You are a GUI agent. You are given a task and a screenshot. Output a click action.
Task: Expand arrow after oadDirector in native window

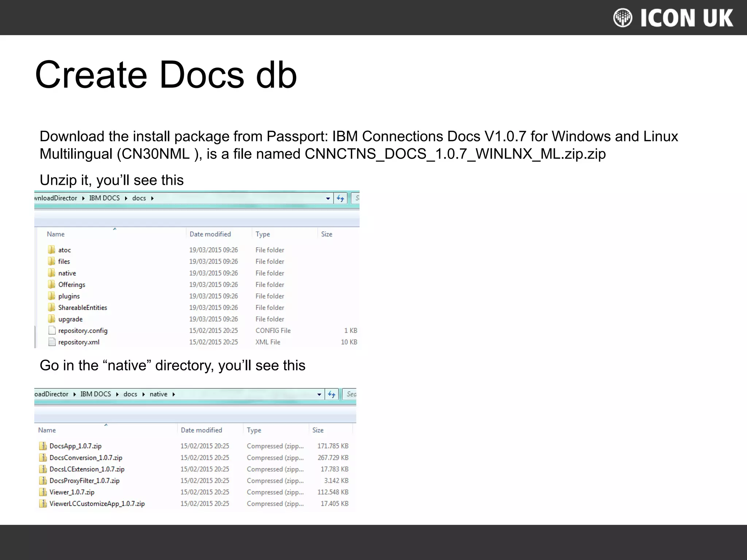74,394
